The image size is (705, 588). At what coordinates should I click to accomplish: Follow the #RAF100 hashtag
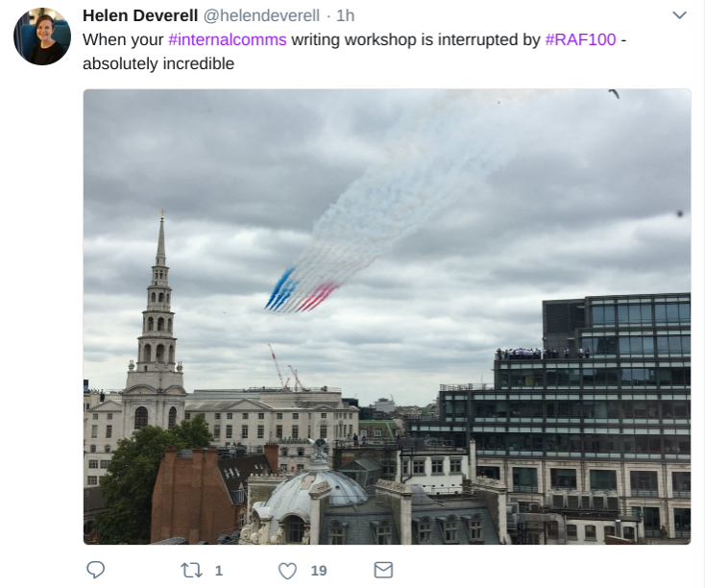coord(580,39)
